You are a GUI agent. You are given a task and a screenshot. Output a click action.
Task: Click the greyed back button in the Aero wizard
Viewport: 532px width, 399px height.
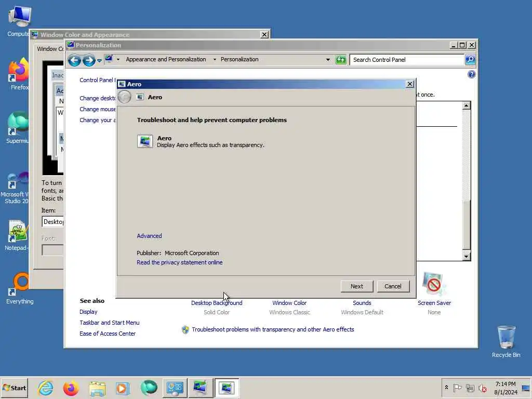[125, 97]
